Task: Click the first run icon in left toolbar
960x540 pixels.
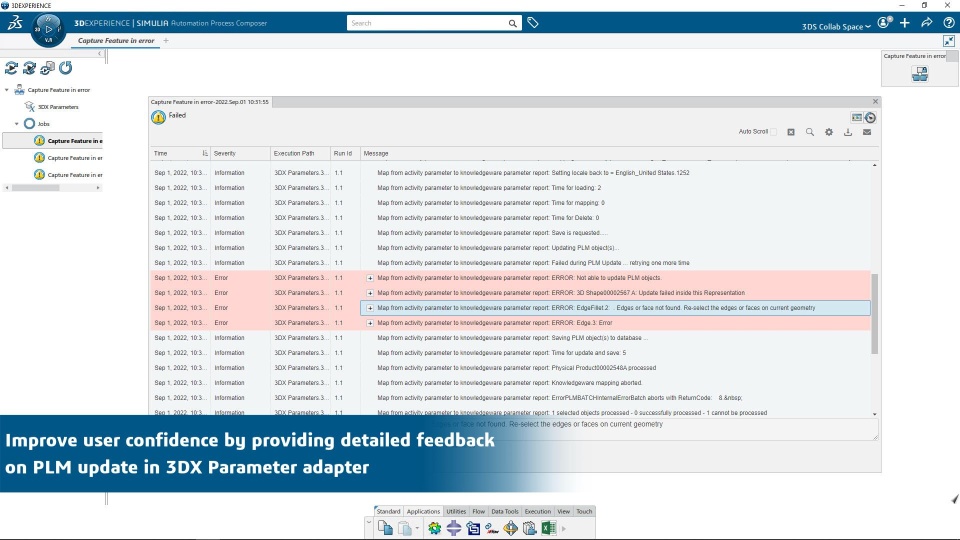Action: [11, 68]
